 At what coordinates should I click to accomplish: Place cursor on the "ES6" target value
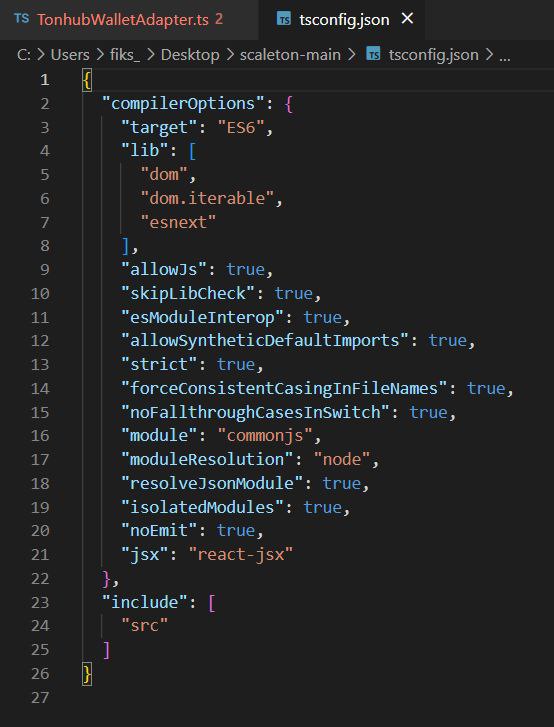pyautogui.click(x=241, y=127)
